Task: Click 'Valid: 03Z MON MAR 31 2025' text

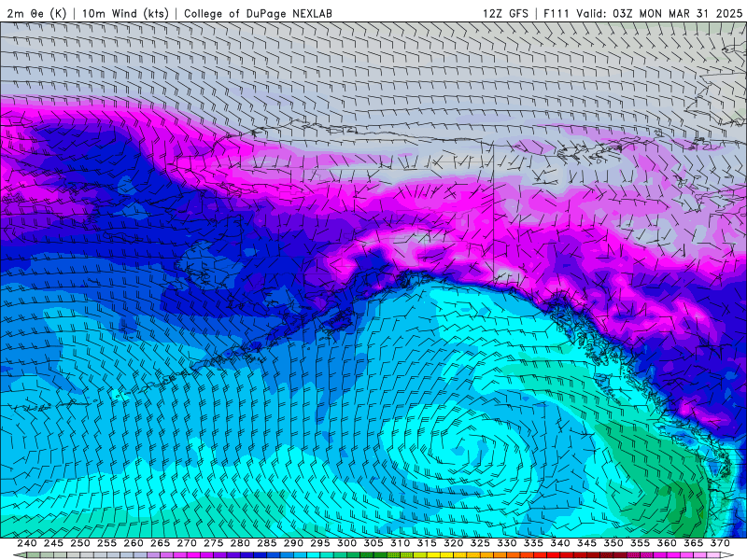Action: pos(659,13)
